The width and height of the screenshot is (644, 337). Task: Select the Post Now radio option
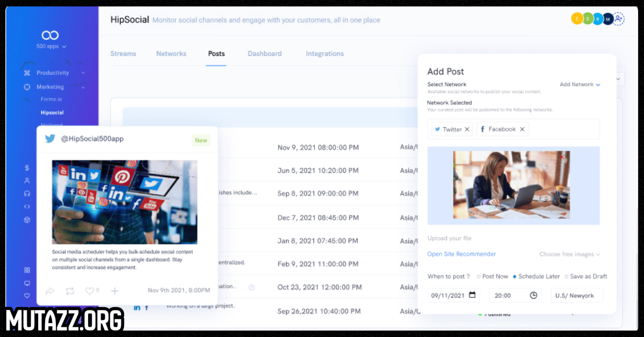479,277
